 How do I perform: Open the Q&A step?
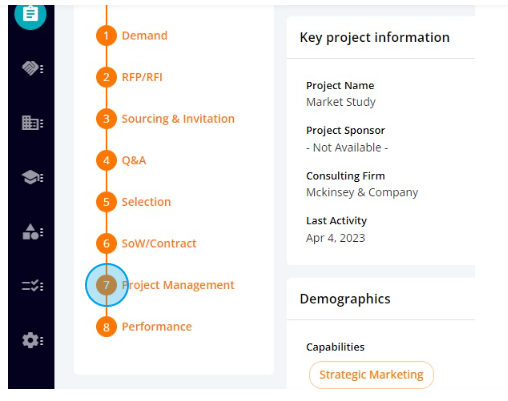(x=134, y=160)
